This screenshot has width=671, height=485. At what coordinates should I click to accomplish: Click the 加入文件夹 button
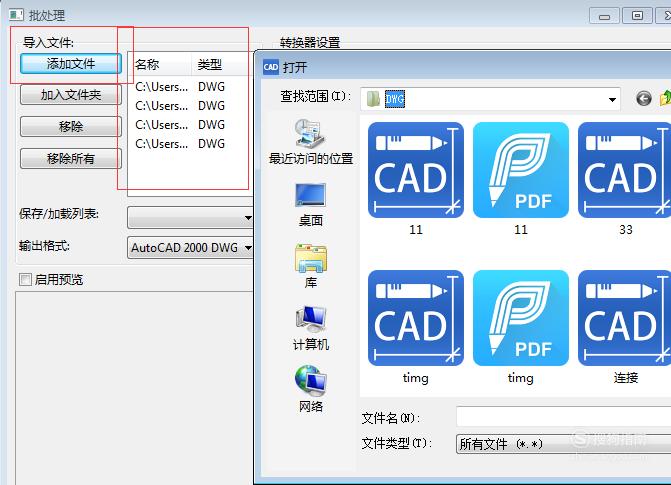[x=71, y=95]
